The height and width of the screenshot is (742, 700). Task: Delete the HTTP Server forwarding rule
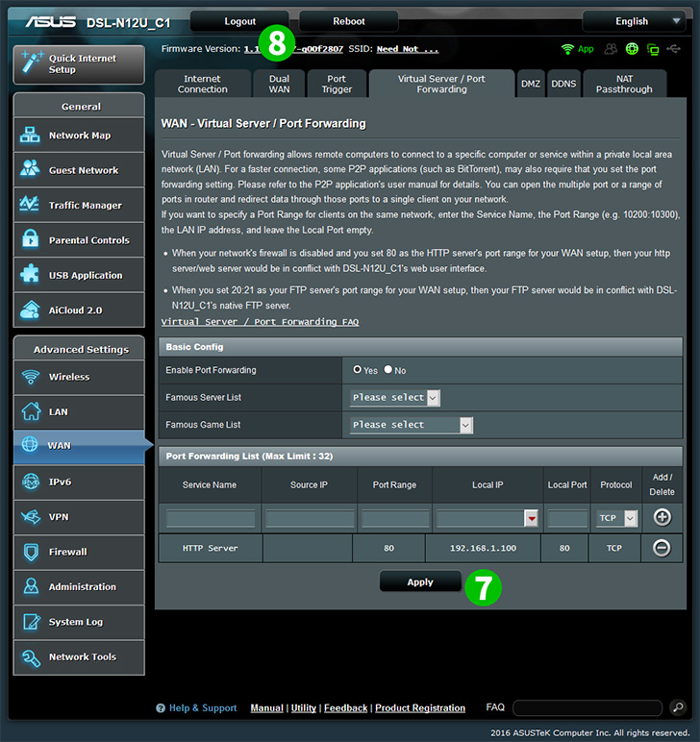tap(662, 548)
